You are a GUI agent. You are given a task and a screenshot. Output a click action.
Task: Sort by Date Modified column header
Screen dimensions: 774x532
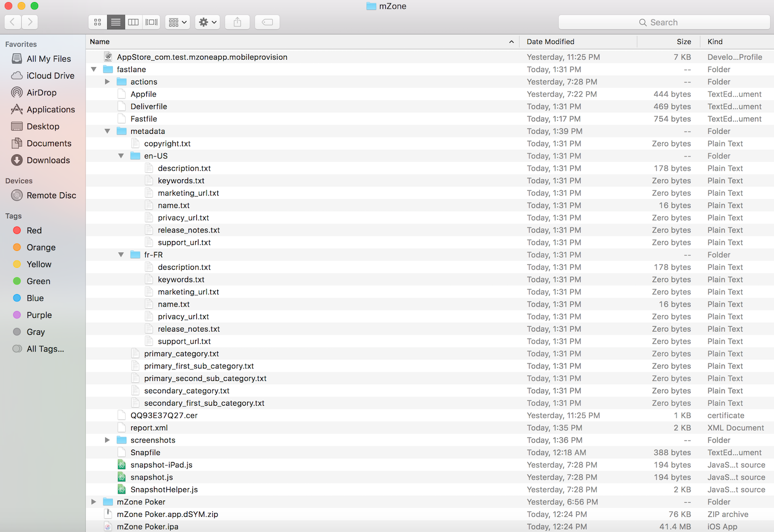pos(550,42)
